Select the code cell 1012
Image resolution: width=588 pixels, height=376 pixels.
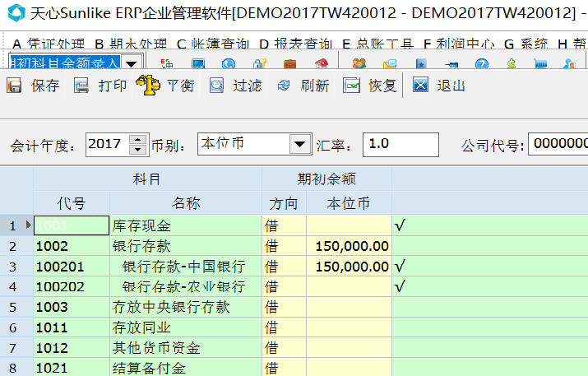coord(72,347)
